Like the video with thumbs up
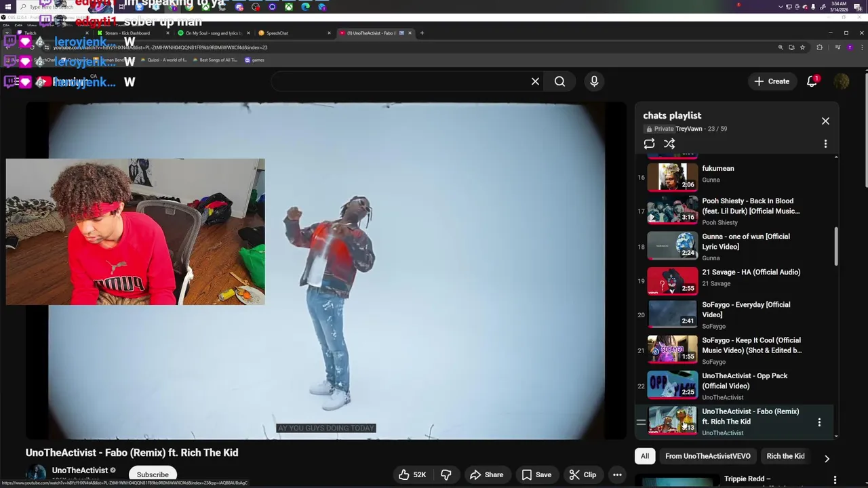 (412, 474)
